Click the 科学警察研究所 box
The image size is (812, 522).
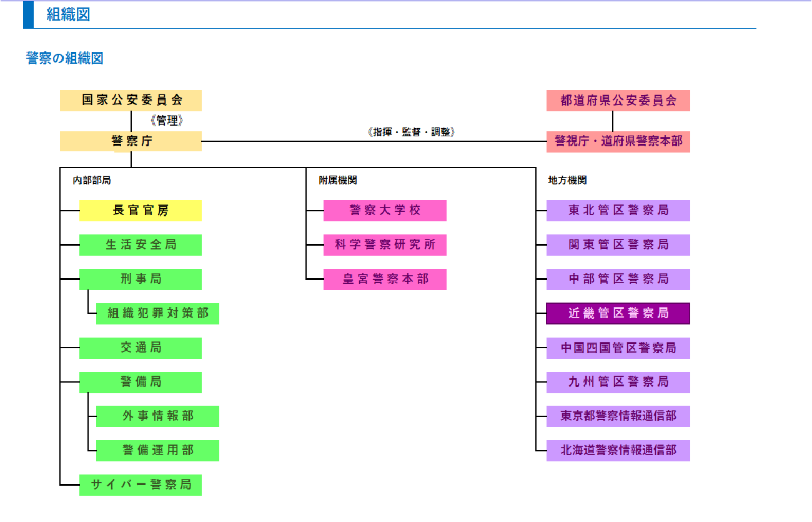[385, 245]
